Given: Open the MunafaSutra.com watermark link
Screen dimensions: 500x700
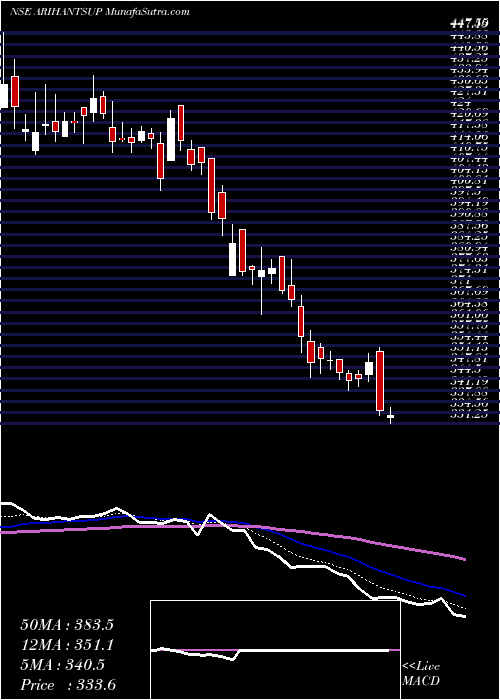Looking at the screenshot, I should [148, 12].
